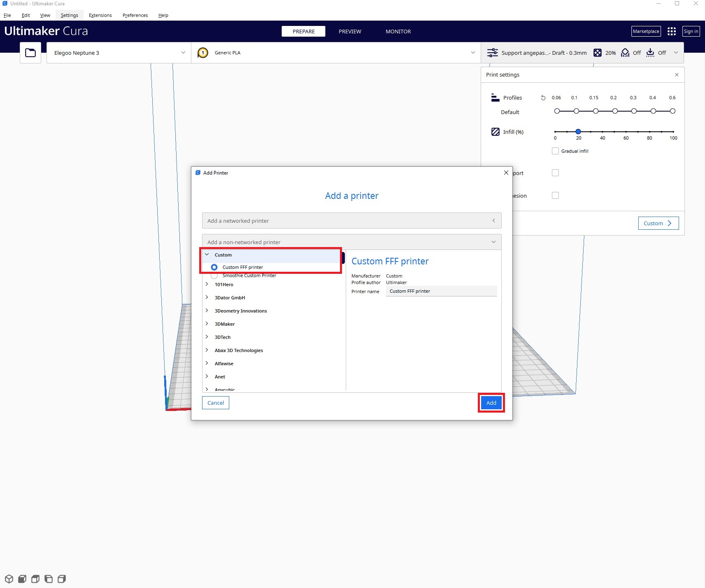Collapse print settings summary chevron

coord(676,53)
